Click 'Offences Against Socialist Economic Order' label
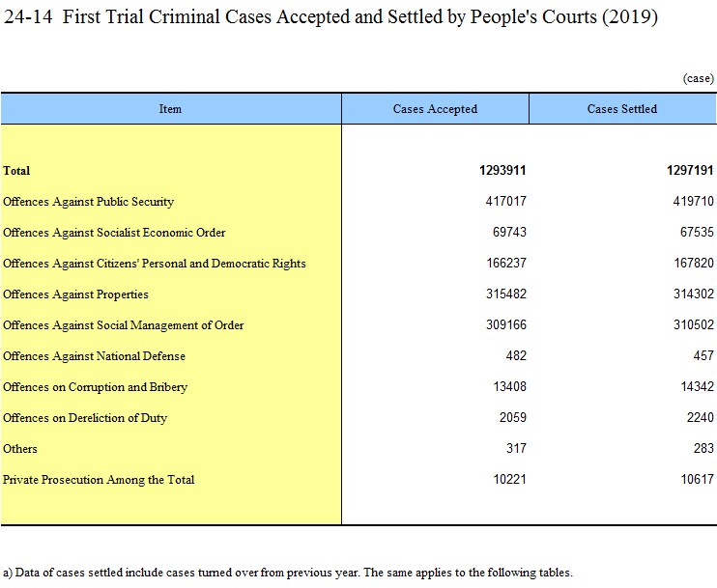 click(114, 233)
